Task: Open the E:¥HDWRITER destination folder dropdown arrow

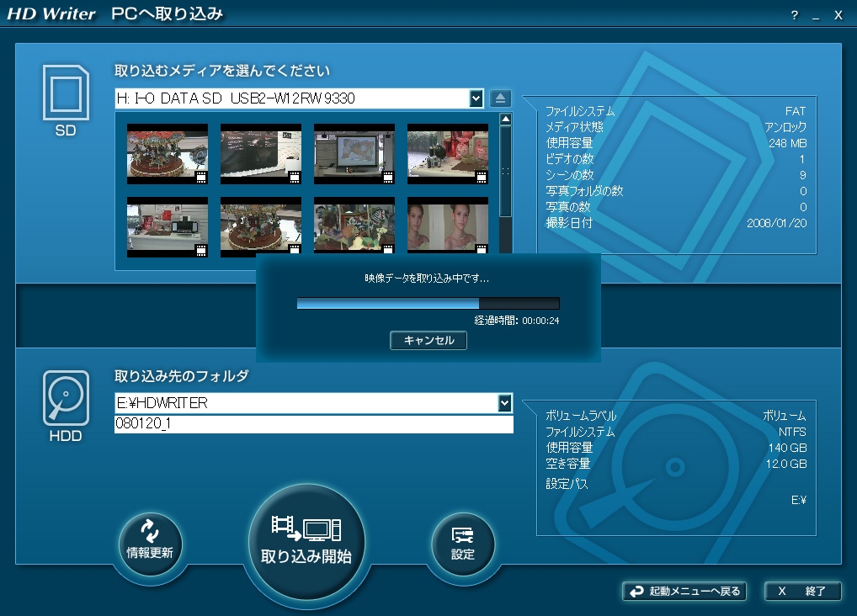Action: click(x=504, y=403)
